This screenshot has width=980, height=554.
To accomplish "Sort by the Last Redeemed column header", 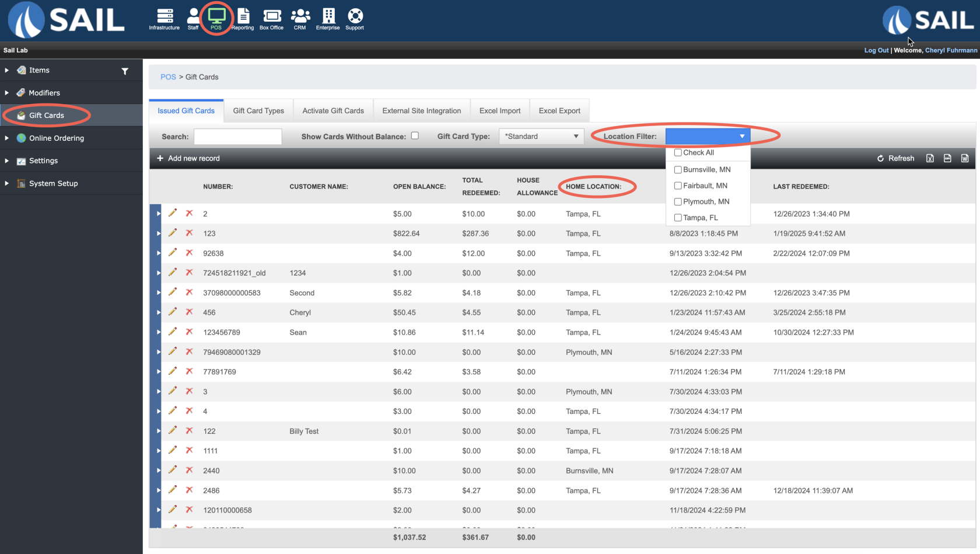I will [x=801, y=187].
